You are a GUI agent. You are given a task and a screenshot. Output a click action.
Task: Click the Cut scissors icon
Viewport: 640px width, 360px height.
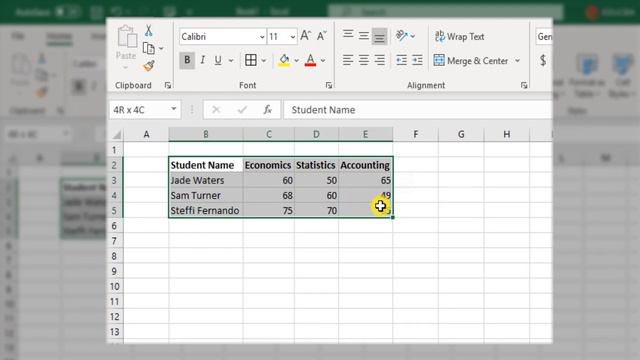point(149,31)
